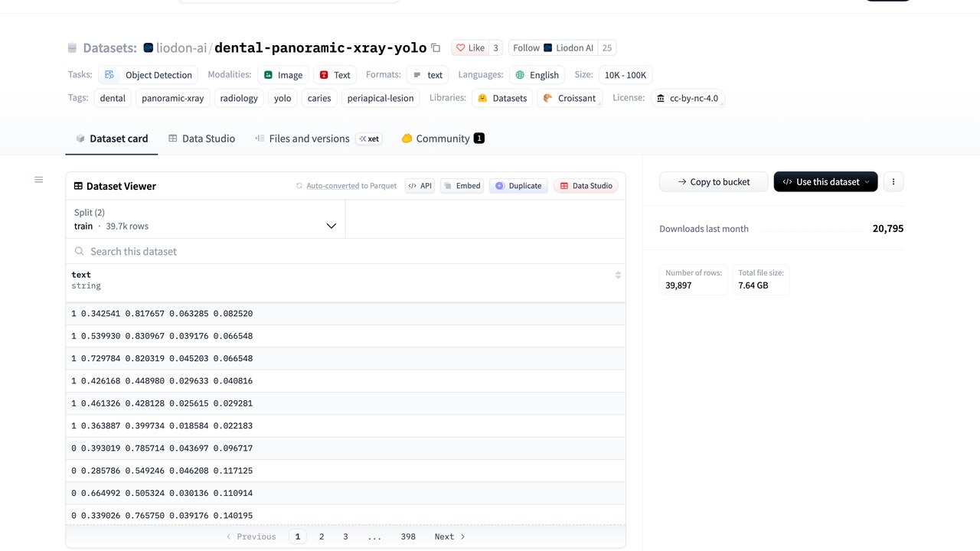The image size is (980, 551).
Task: Click the Duplicate button
Action: (518, 186)
